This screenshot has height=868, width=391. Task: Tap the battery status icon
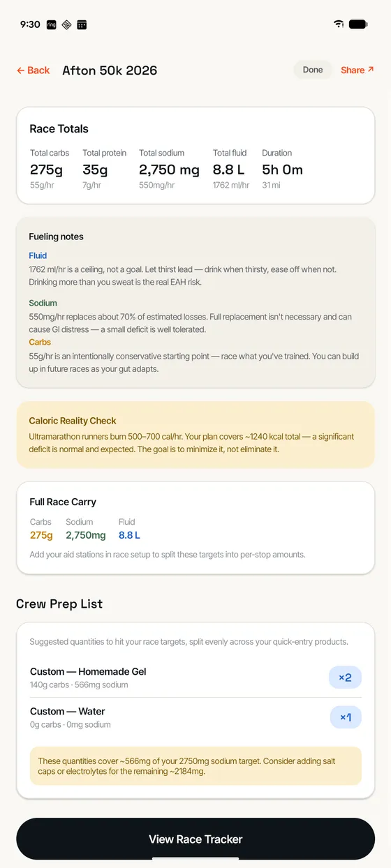(x=358, y=24)
